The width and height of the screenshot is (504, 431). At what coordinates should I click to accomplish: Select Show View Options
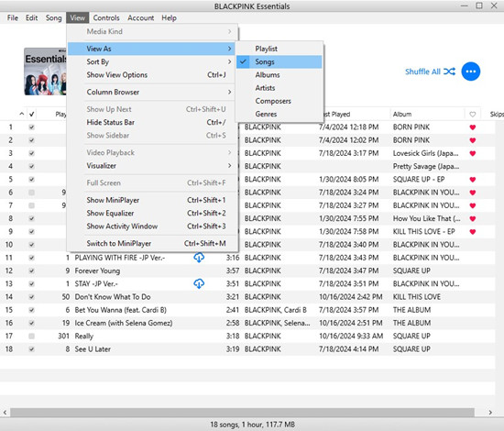pos(152,75)
